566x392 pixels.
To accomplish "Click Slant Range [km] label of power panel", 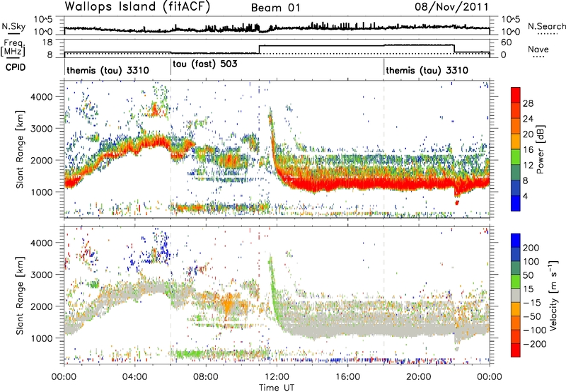I will [x=20, y=149].
